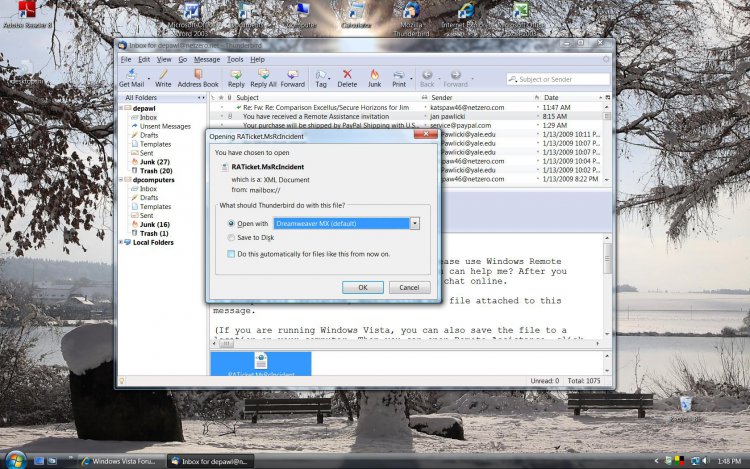Sort messages by Sender column header
This screenshot has width=750, height=469.
tap(481, 98)
